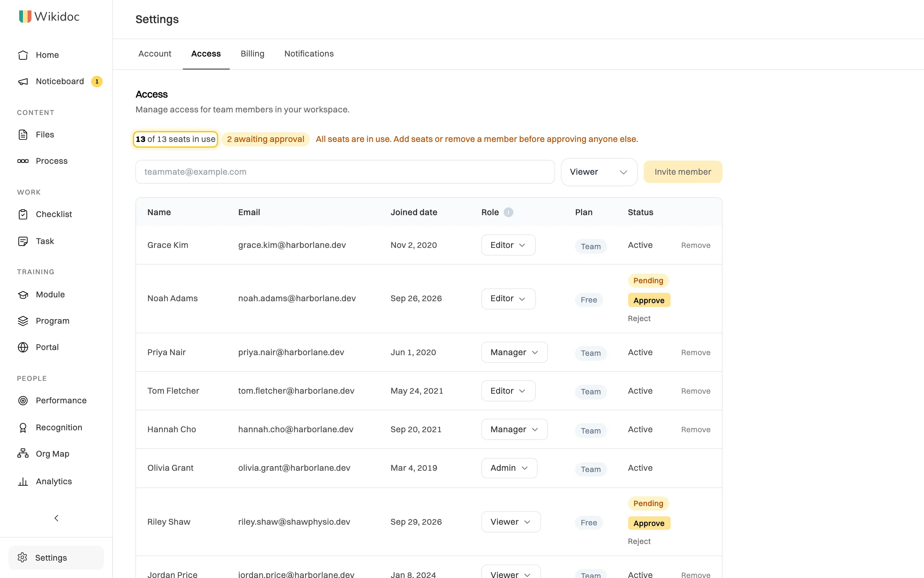
Task: Click the teammate email input field
Action: 345,172
